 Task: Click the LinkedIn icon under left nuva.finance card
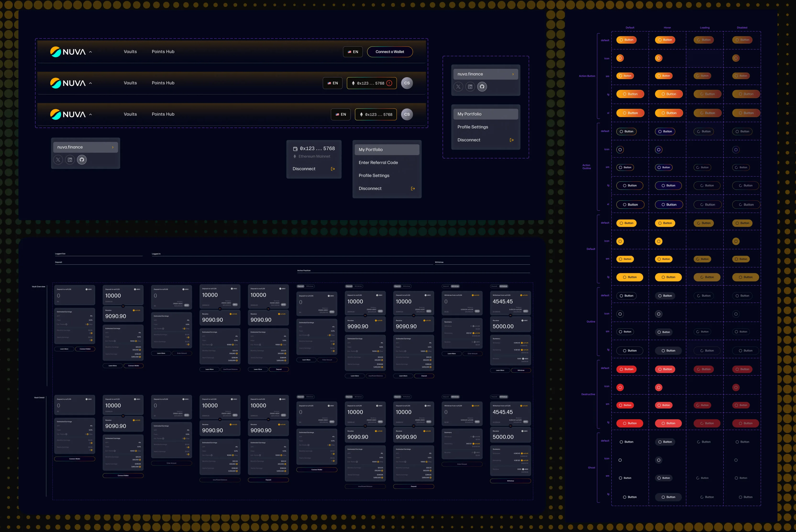(x=70, y=160)
